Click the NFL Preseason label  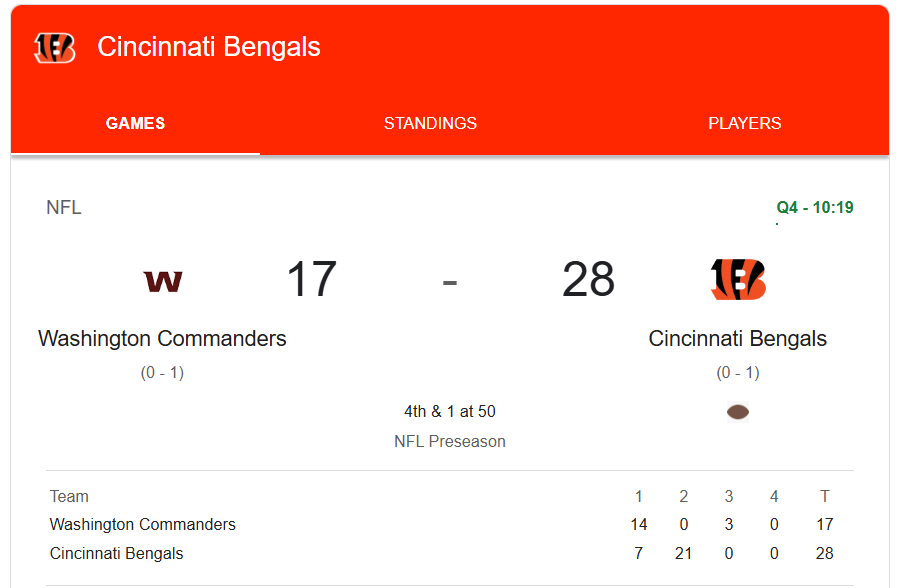[x=450, y=441]
